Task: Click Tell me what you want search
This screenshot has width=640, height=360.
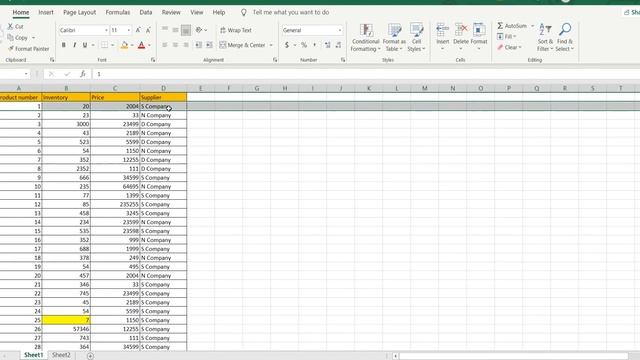Action: tap(291, 12)
